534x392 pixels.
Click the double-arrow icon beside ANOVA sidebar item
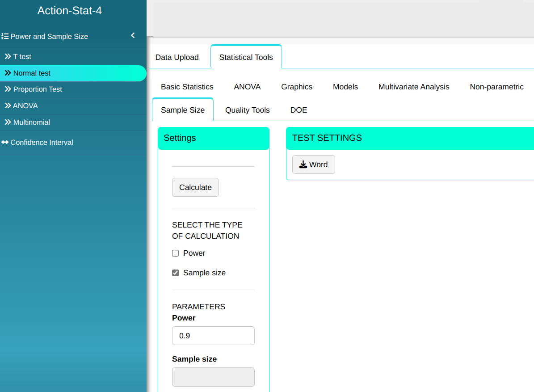8,106
